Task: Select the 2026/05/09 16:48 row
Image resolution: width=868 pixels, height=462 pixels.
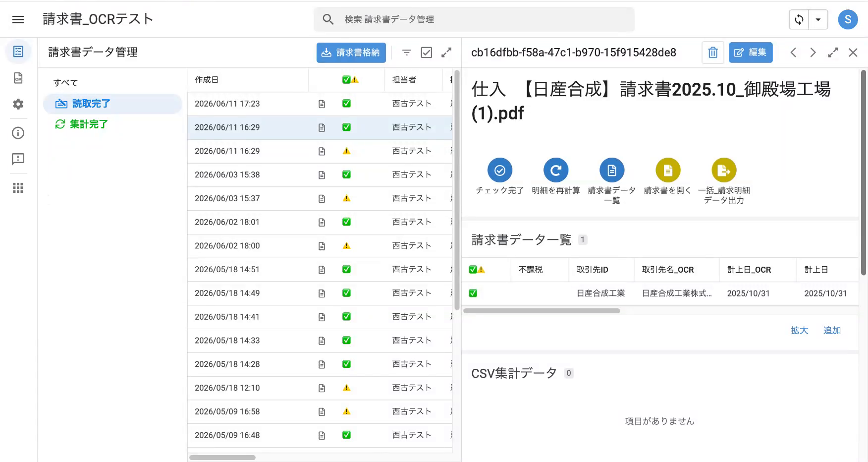Action: click(x=320, y=435)
